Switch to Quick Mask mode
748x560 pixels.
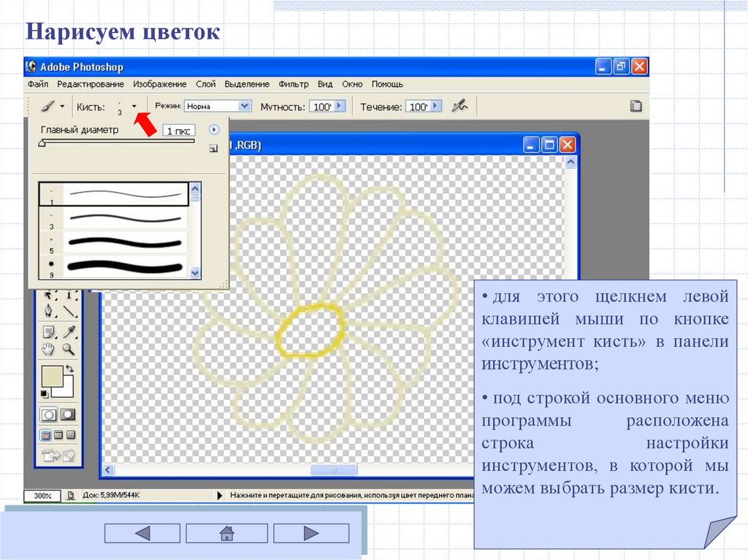pos(69,415)
